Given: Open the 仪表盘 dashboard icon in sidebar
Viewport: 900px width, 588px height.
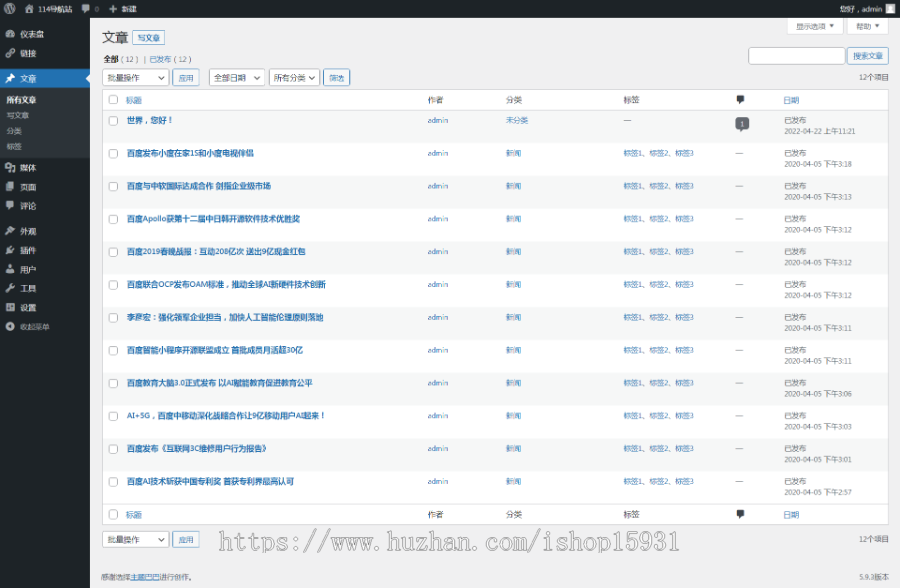Looking at the screenshot, I should pos(10,34).
